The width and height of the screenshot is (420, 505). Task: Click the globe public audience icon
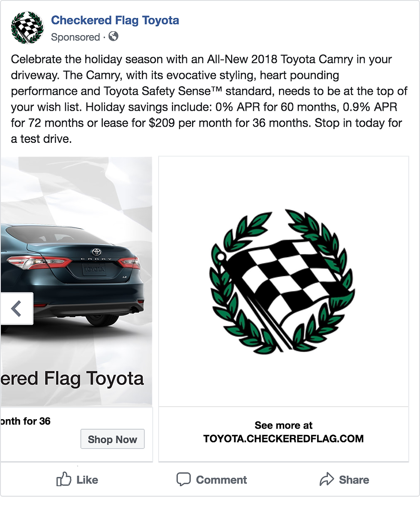point(114,37)
